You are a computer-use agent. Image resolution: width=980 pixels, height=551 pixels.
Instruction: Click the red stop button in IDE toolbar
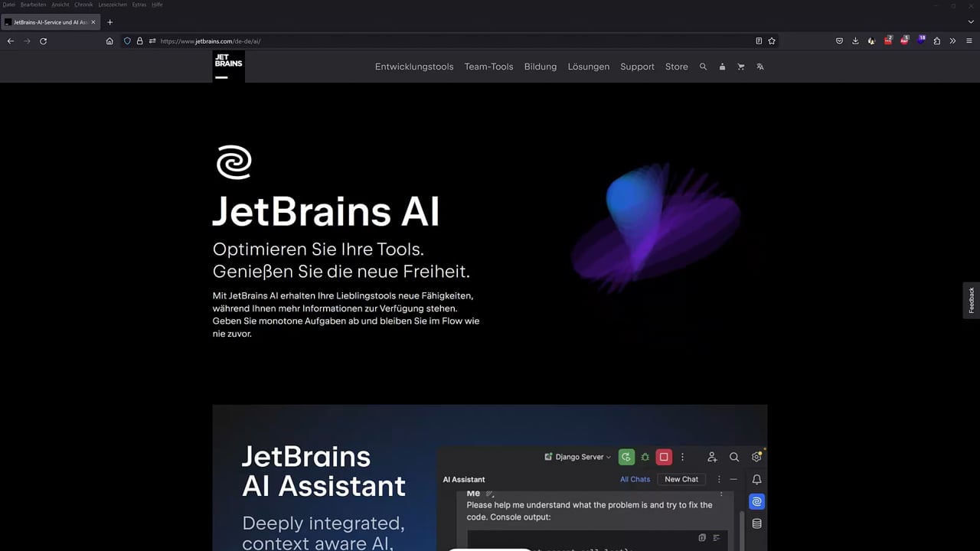tap(664, 457)
